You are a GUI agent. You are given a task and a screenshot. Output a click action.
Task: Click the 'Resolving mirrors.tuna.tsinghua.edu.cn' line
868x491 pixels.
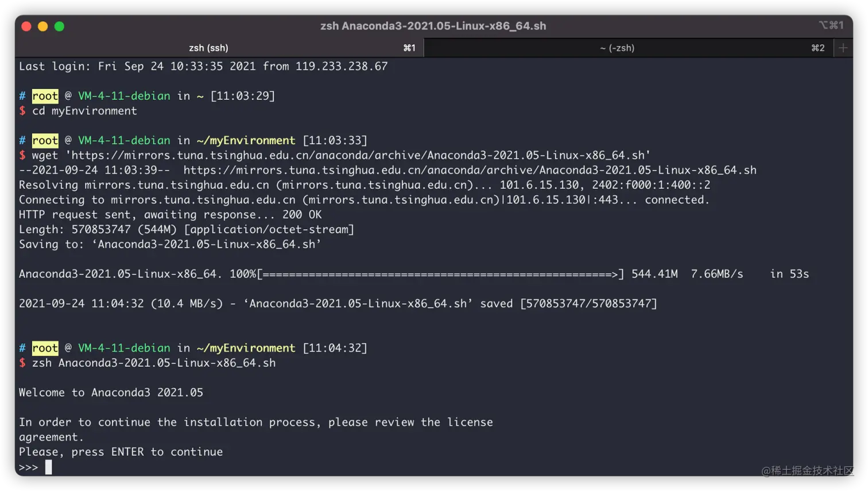365,185
